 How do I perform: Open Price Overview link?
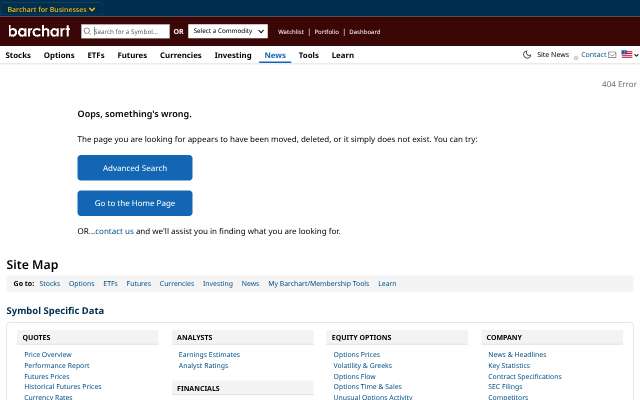click(48, 355)
